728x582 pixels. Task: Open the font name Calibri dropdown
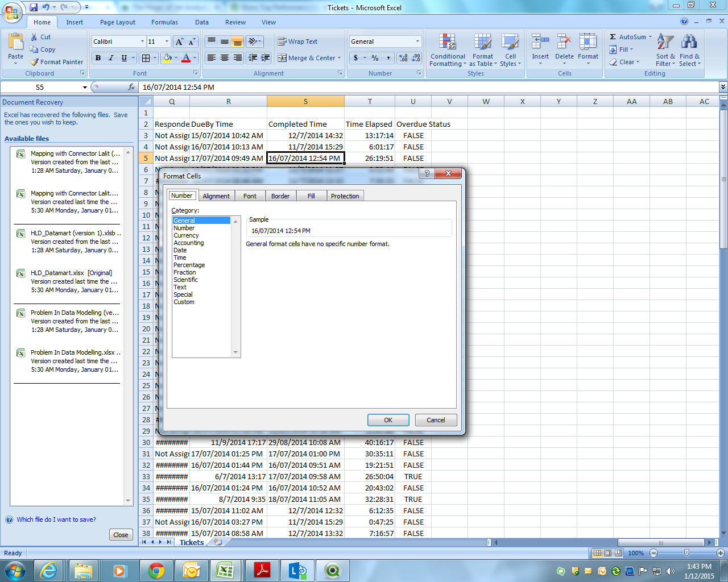click(x=142, y=41)
